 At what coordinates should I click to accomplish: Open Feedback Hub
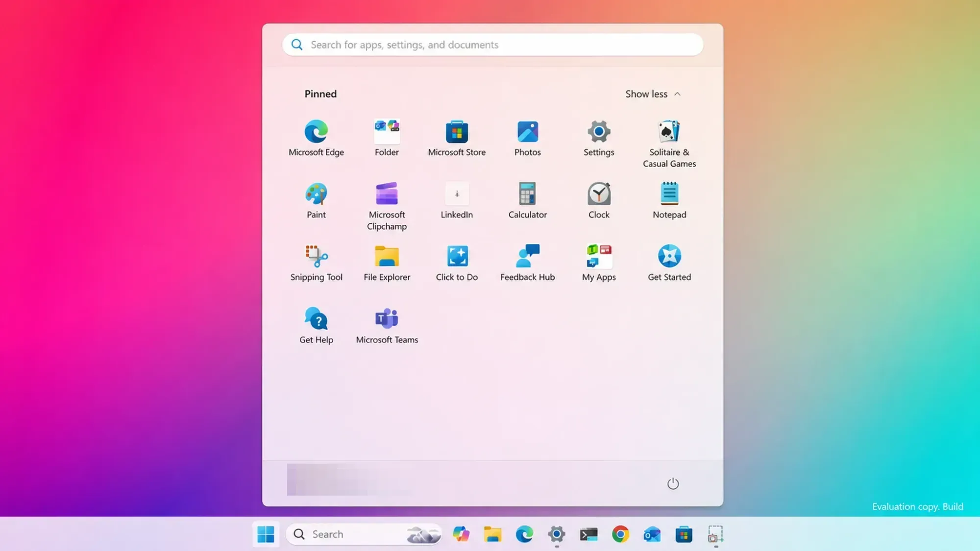[x=527, y=263]
